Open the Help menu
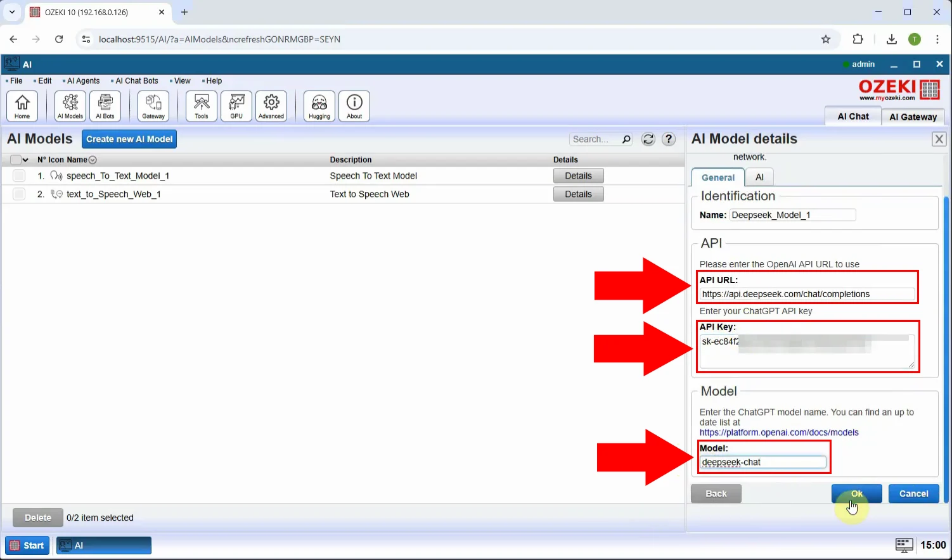This screenshot has height=560, width=952. pyautogui.click(x=214, y=81)
